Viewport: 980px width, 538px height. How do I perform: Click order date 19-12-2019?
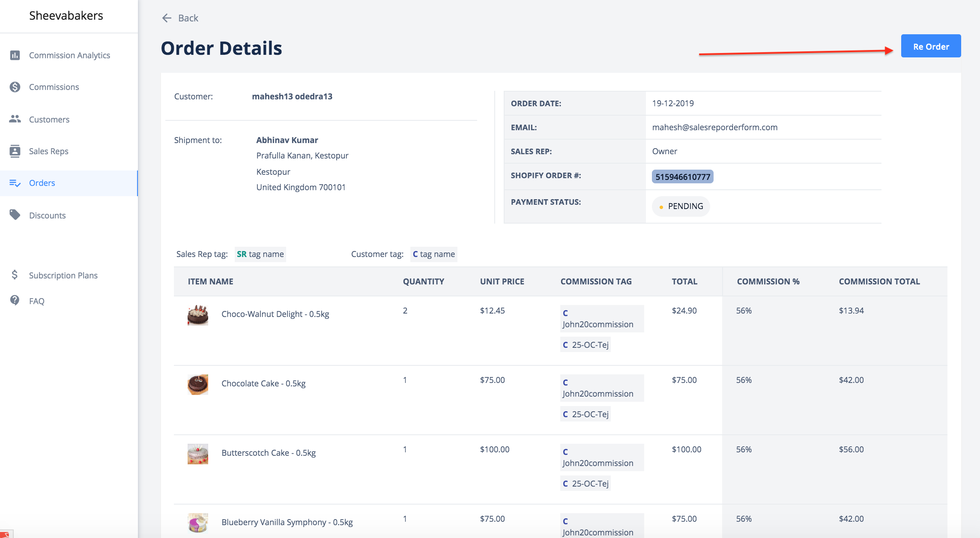click(x=673, y=103)
